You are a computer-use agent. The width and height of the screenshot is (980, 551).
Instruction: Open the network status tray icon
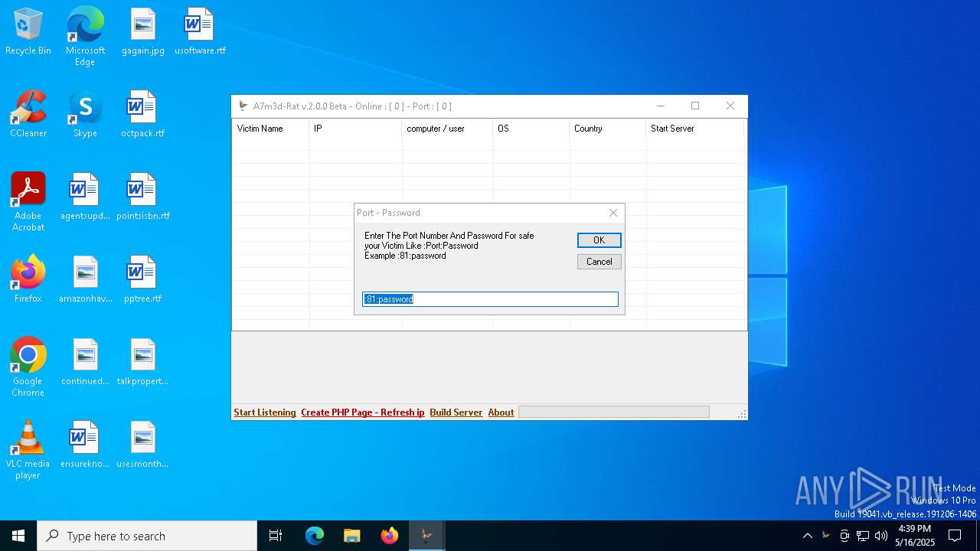pyautogui.click(x=863, y=536)
